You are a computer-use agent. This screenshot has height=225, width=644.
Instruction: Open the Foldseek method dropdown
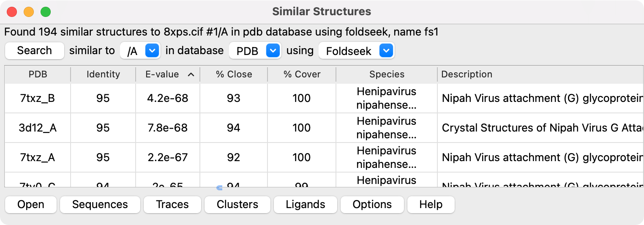(386, 51)
